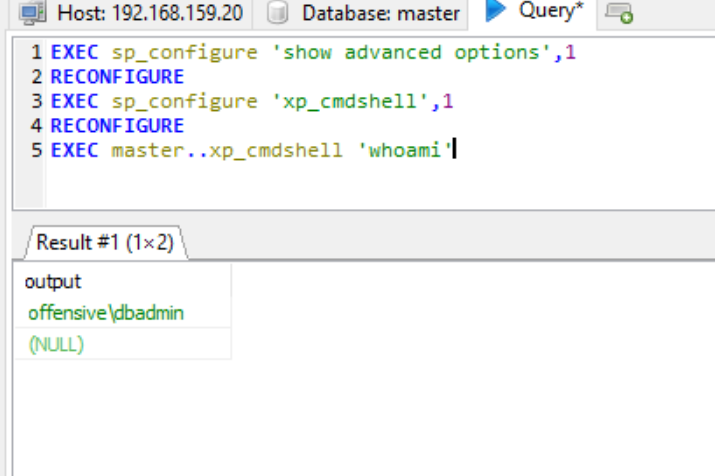The image size is (715, 476).
Task: Click RECONFIGURE keyword on line 4
Action: tap(117, 125)
